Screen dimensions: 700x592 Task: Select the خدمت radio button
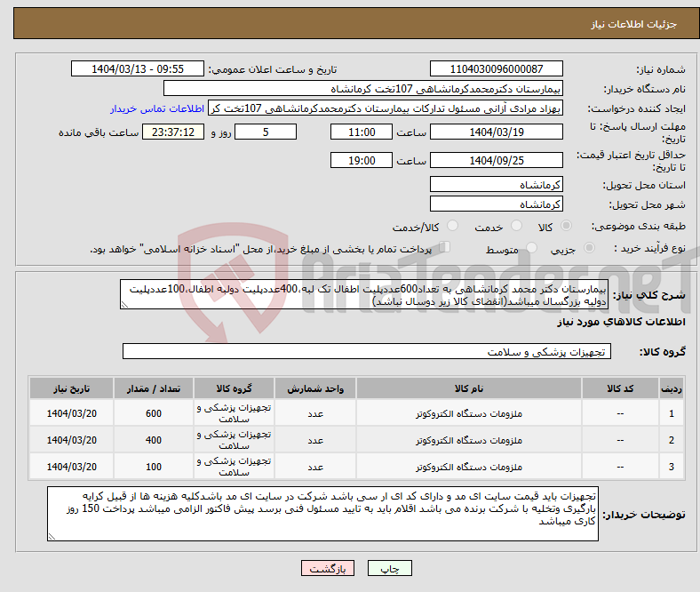tap(516, 226)
